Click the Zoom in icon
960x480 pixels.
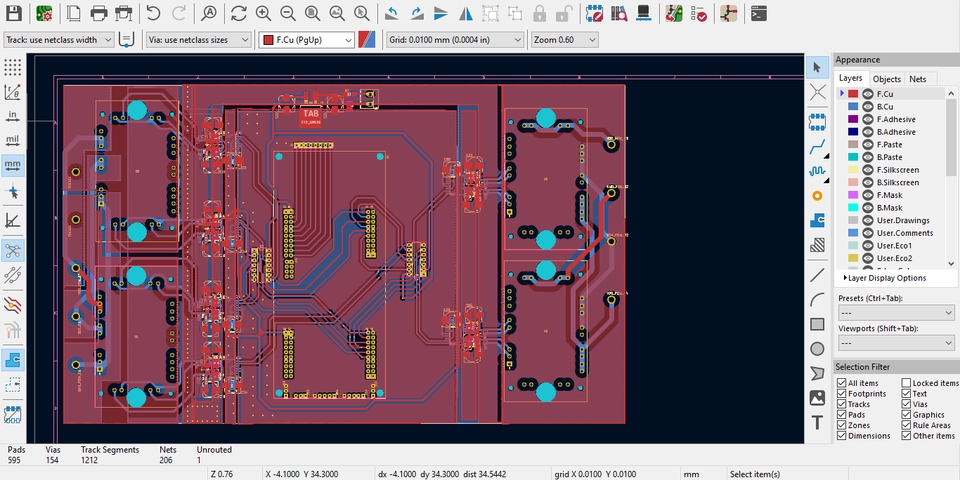click(x=263, y=13)
